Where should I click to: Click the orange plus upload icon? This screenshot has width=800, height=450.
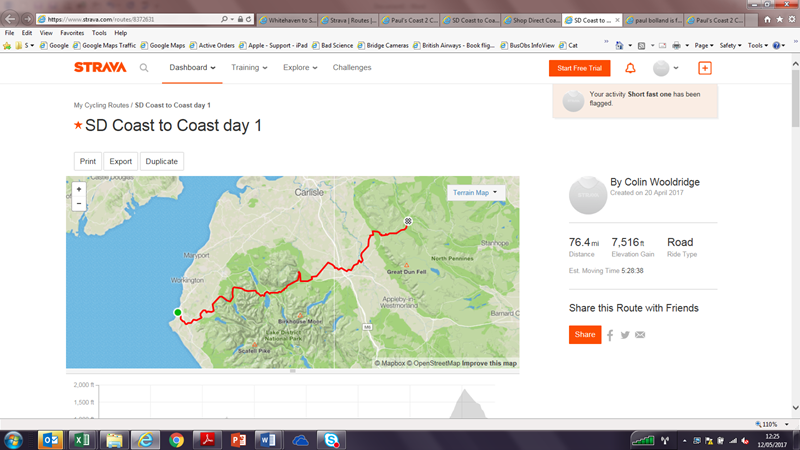(x=705, y=68)
